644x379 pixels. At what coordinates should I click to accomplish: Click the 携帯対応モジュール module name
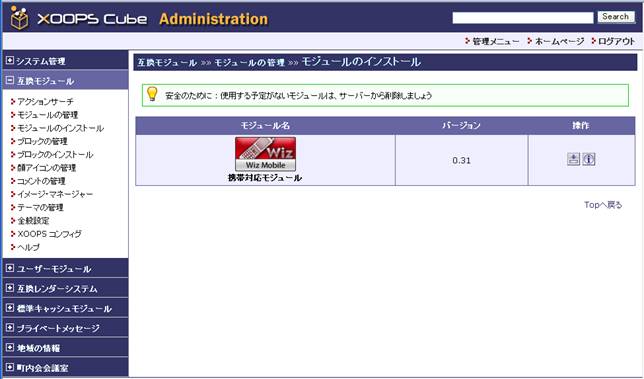[265, 178]
